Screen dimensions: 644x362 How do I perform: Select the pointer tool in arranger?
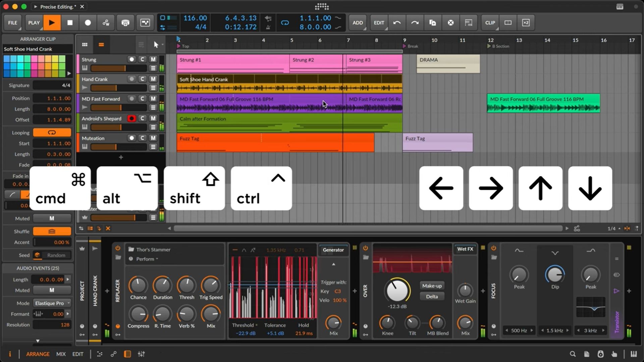(x=156, y=45)
